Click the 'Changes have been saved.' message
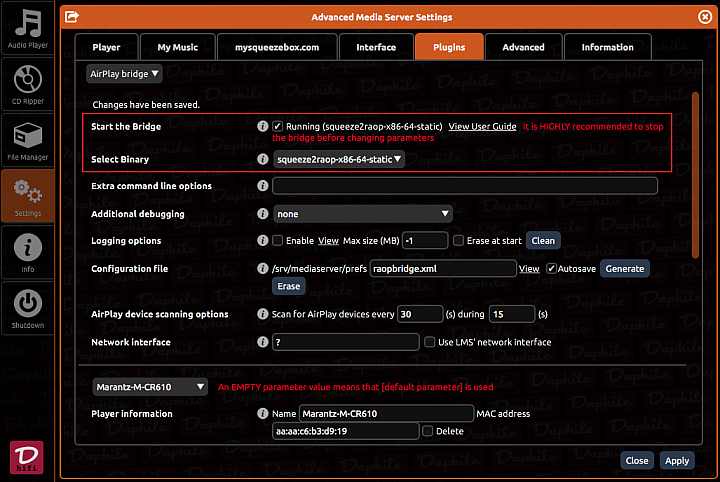The image size is (720, 482). (146, 105)
